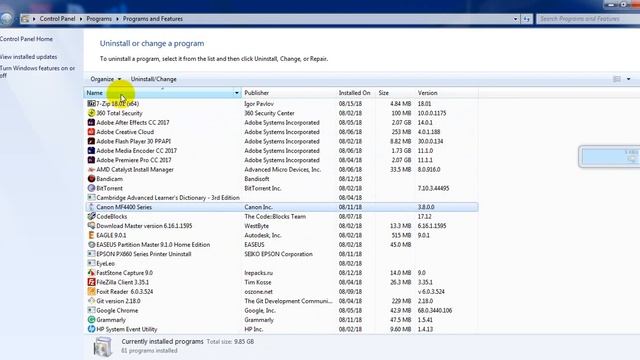The width and height of the screenshot is (640, 360).
Task: Click the Adobe Creative Cloud icon
Action: pyautogui.click(x=91, y=132)
